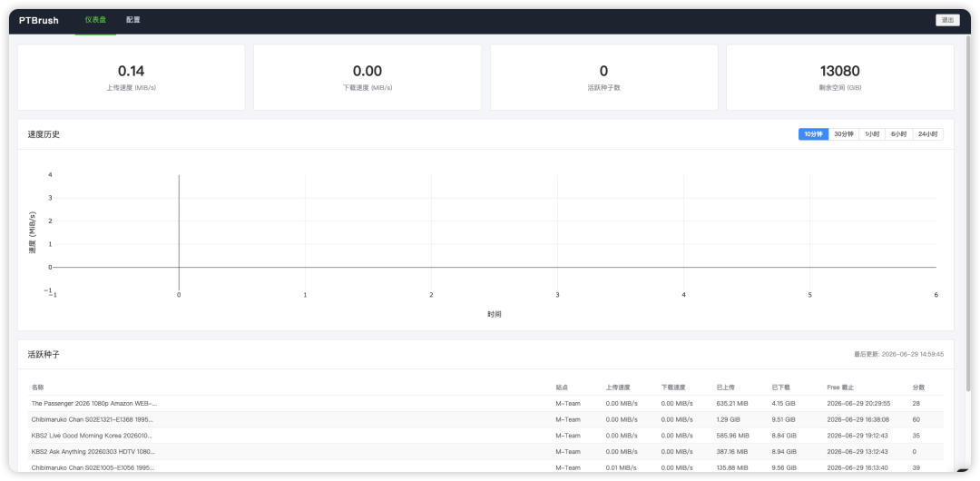Viewport: 980px width, 481px height.
Task: Click the 下载速度 column header in table
Action: [x=673, y=388]
